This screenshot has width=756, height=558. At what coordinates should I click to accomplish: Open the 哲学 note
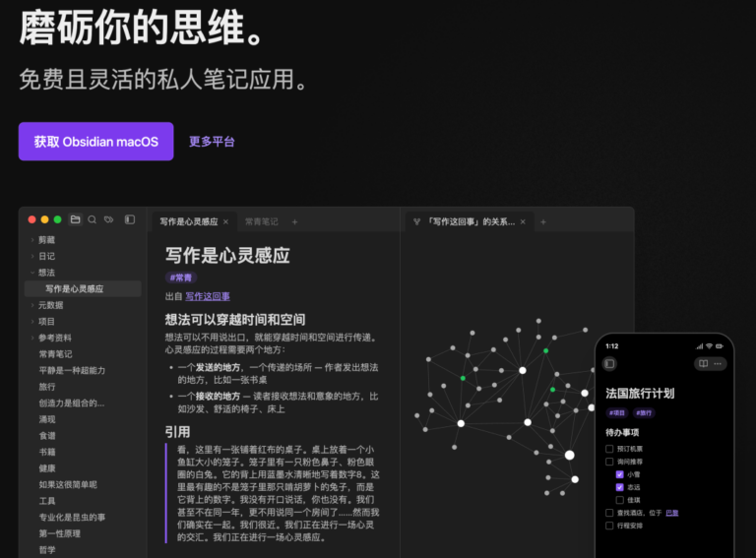[47, 550]
